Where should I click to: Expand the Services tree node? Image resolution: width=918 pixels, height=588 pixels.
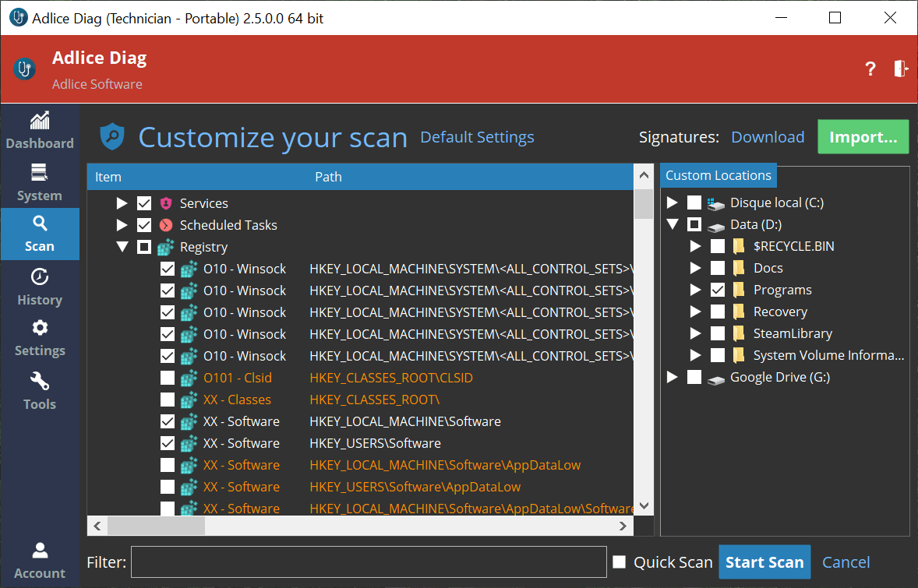coord(122,203)
